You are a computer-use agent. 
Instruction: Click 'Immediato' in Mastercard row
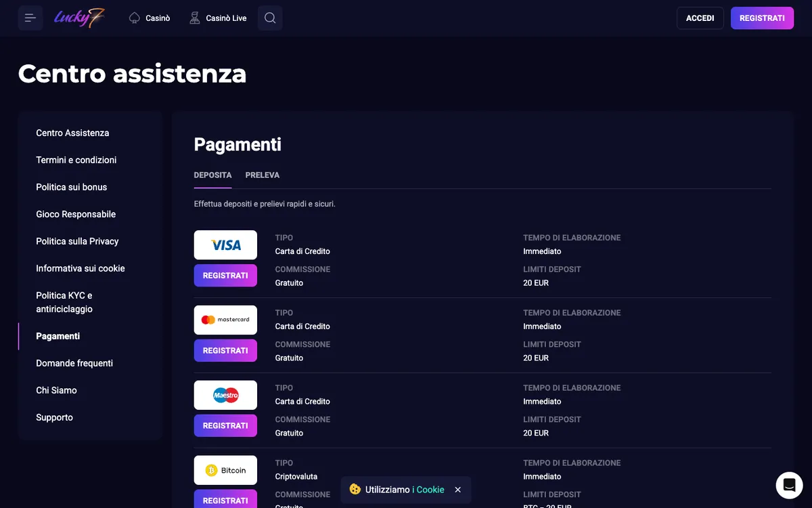coord(542,326)
